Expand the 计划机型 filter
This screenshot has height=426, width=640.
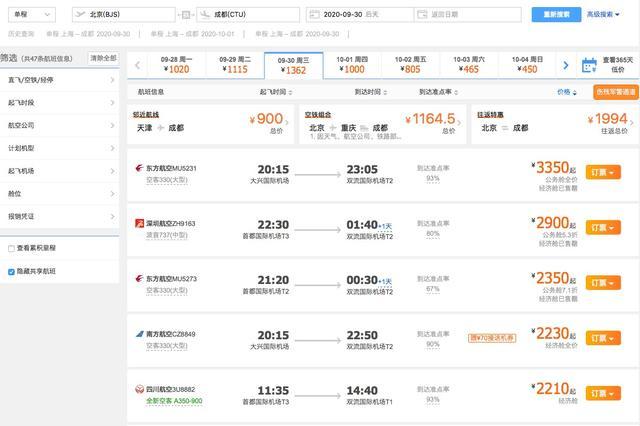tap(60, 148)
